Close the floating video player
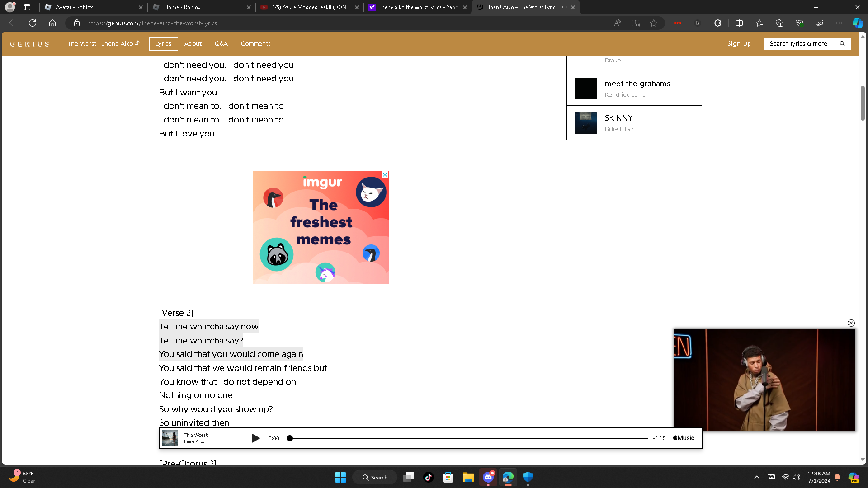The image size is (868, 488). 851,323
